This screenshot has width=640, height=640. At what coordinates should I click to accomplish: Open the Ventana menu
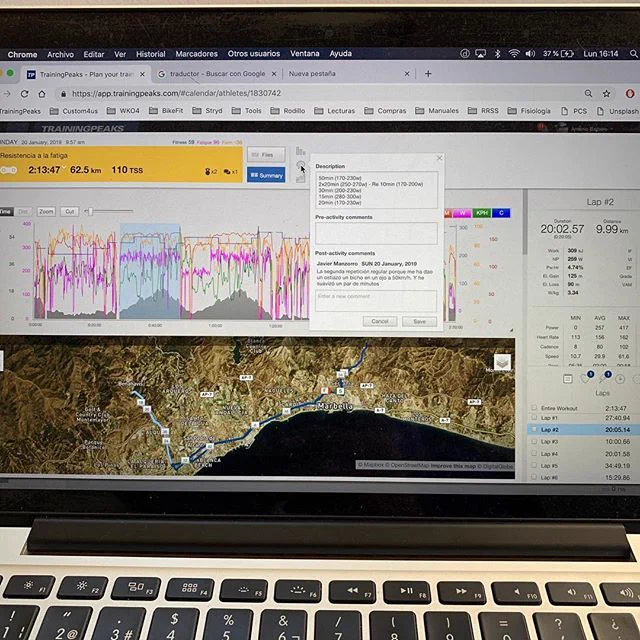304,53
